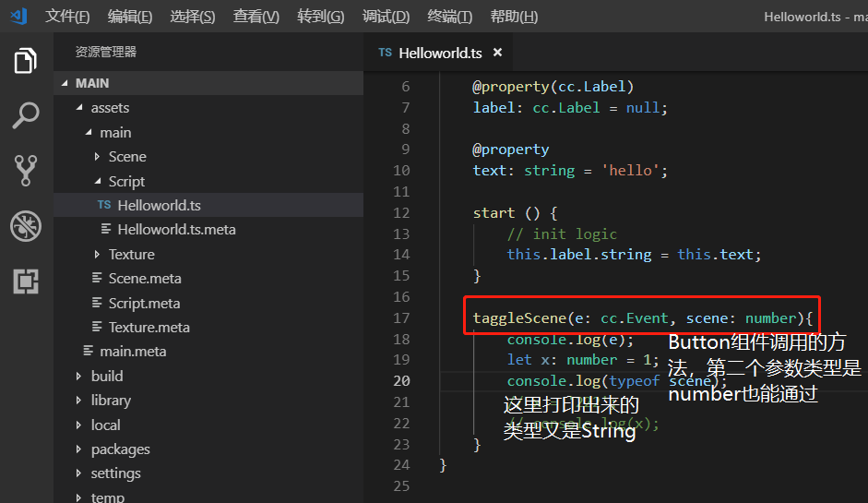Open the Extensions view icon
Viewport: 868px width, 503px height.
(26, 281)
